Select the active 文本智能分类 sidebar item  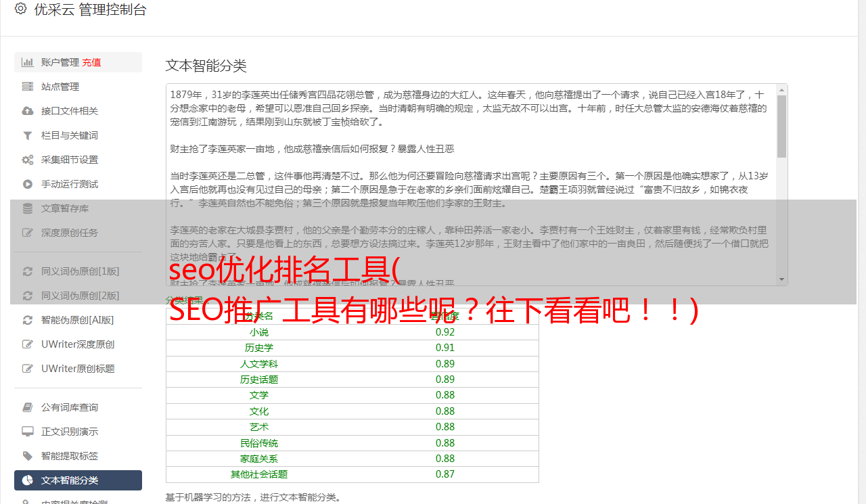[78, 480]
